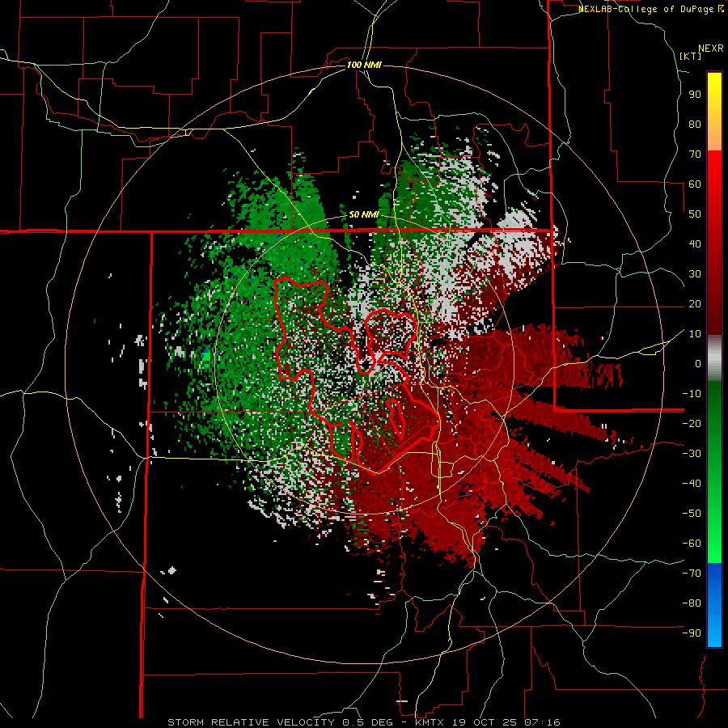Click the -10 knot scale label
This screenshot has width=728, height=728.
point(692,394)
